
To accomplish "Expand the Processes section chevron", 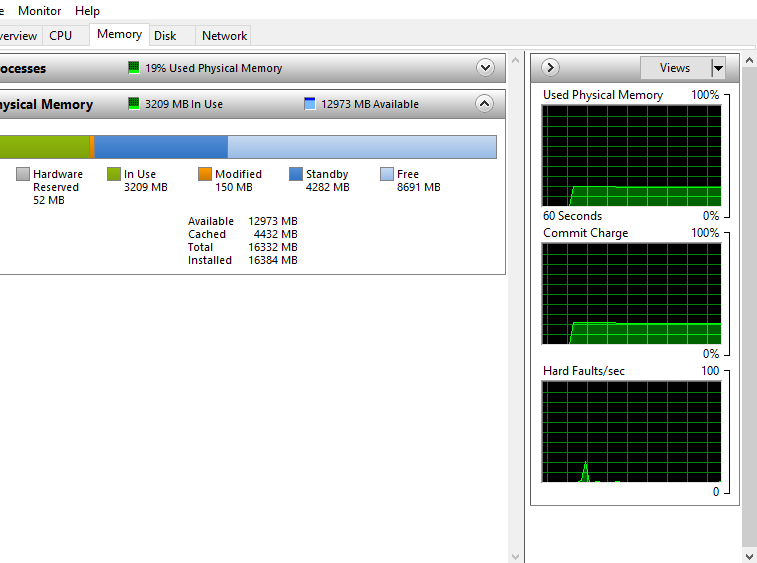I will pos(486,68).
